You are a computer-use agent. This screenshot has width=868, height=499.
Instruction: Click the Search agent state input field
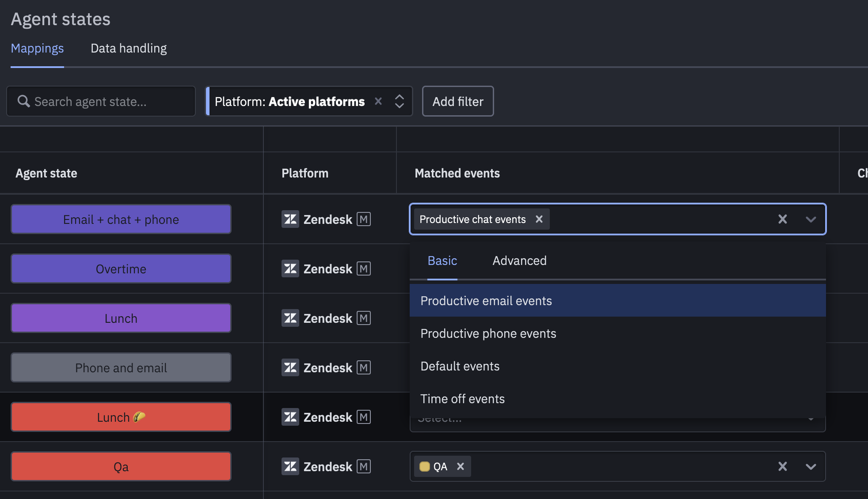coord(101,101)
